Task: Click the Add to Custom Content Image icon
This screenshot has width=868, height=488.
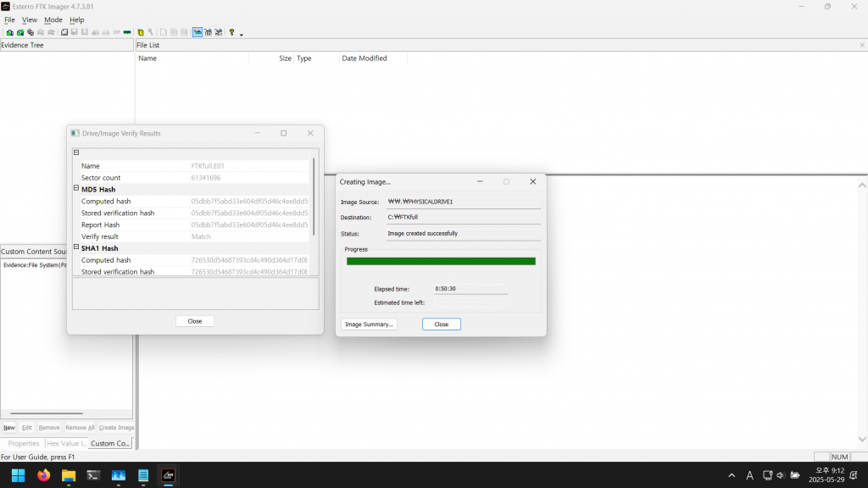Action: 95,33
